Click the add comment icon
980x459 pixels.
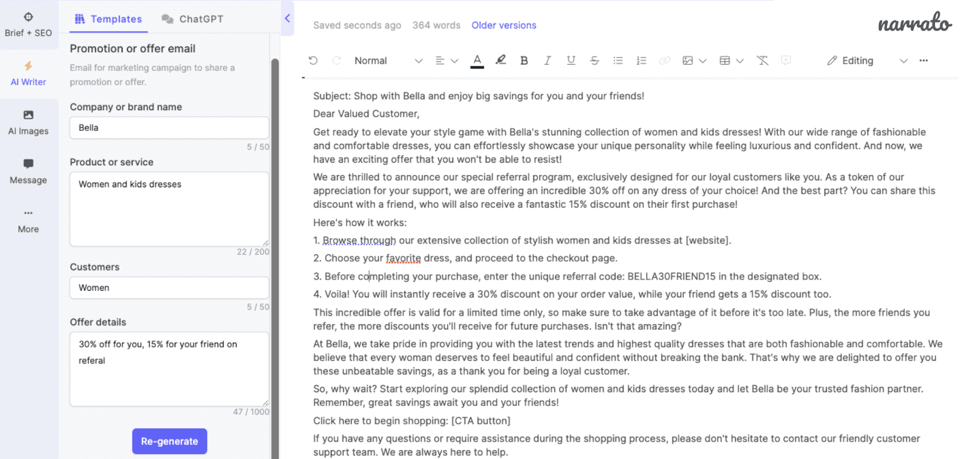[786, 61]
